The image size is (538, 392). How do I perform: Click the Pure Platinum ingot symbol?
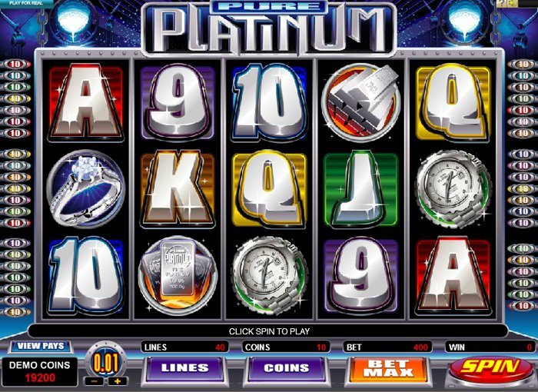(x=178, y=274)
